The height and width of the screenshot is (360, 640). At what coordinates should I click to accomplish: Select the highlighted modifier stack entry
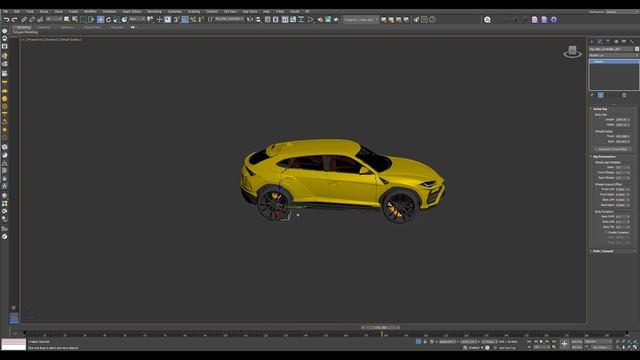[x=614, y=62]
